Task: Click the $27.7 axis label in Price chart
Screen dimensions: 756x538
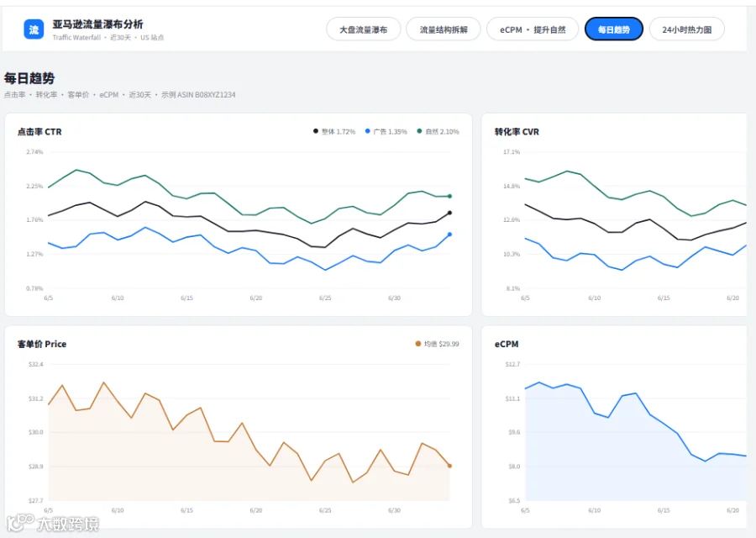Action: click(x=36, y=500)
